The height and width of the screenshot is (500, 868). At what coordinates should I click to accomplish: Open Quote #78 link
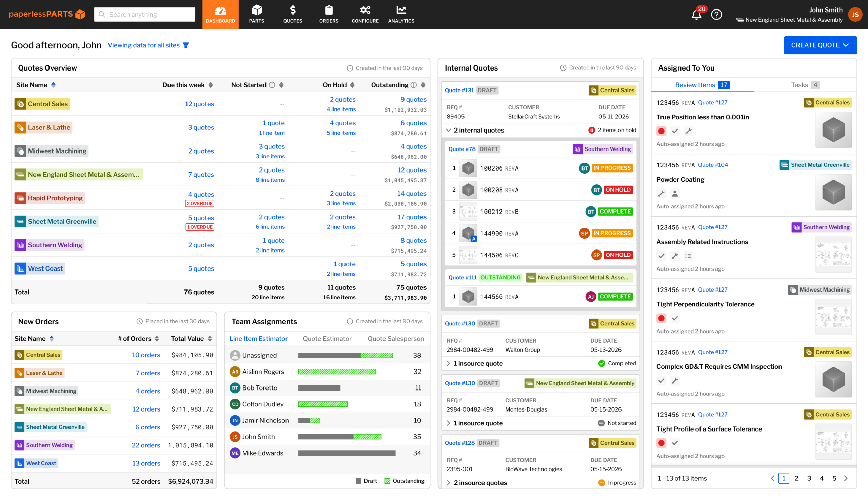462,149
